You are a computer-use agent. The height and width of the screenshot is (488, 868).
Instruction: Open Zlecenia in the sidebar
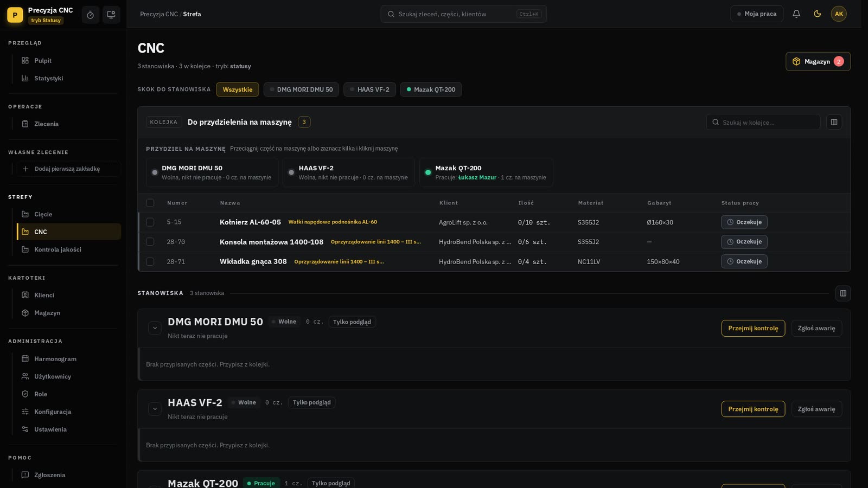(69, 124)
